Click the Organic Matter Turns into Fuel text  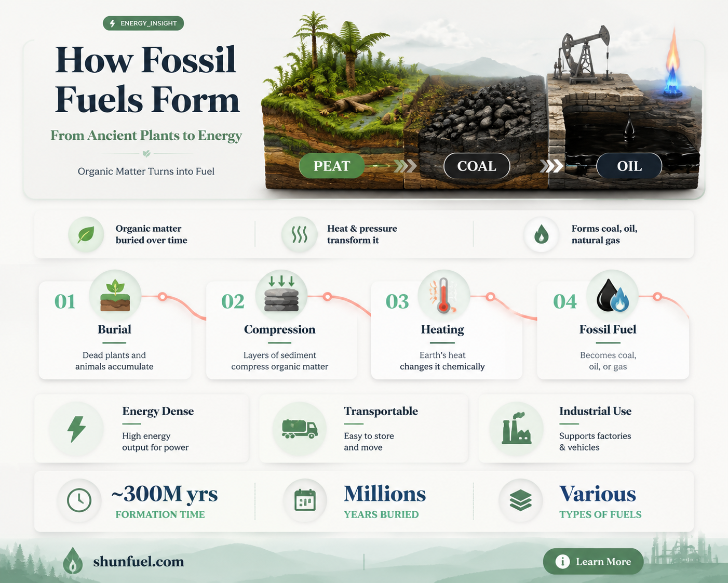click(x=146, y=171)
